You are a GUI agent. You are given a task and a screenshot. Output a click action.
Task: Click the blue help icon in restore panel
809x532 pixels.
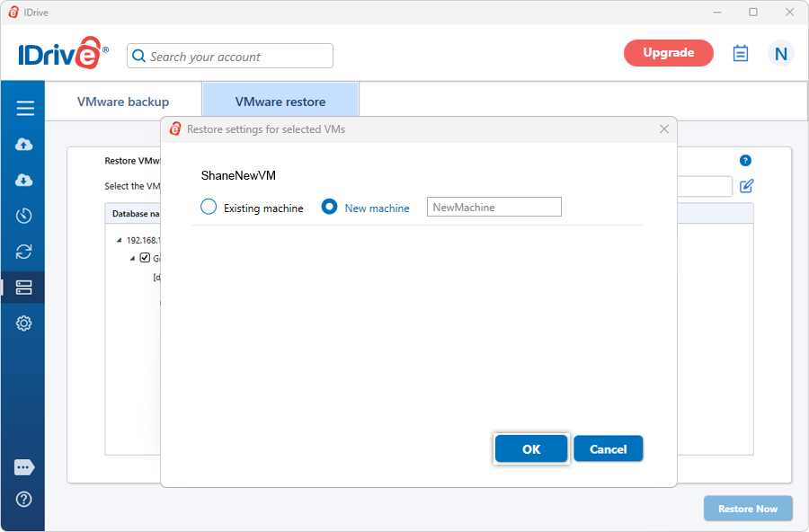click(x=745, y=161)
